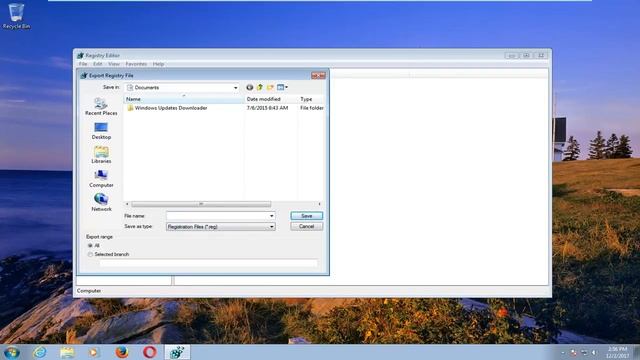Open the View menu in Registry Editor
This screenshot has height=360, width=640.
click(x=114, y=64)
